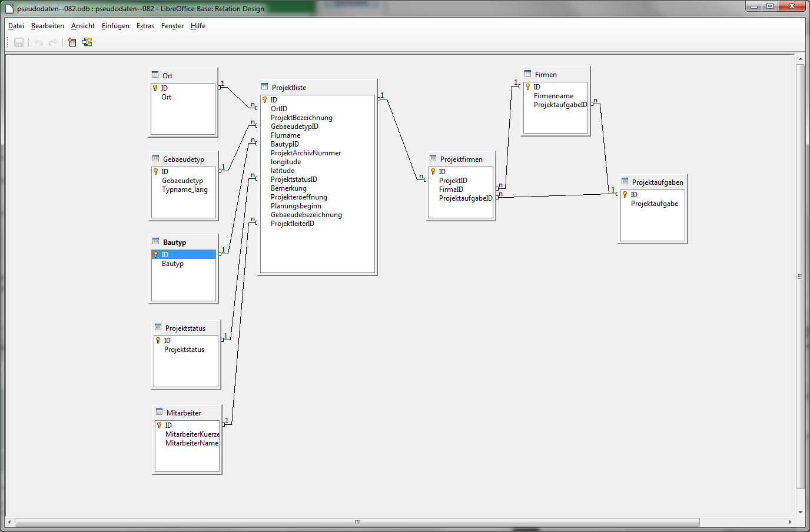810x532 pixels.
Task: Click the horizontal scrollbar thumb
Action: click(357, 522)
